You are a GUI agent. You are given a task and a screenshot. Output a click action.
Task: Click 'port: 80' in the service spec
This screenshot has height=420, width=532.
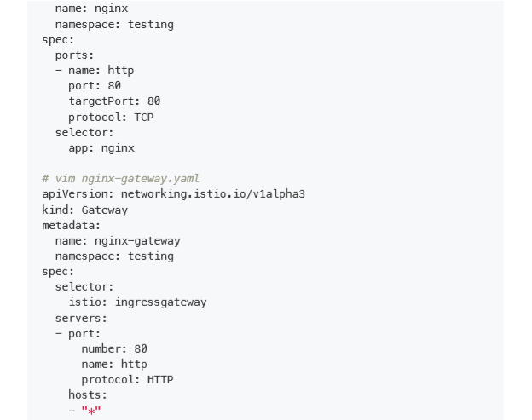click(x=95, y=86)
